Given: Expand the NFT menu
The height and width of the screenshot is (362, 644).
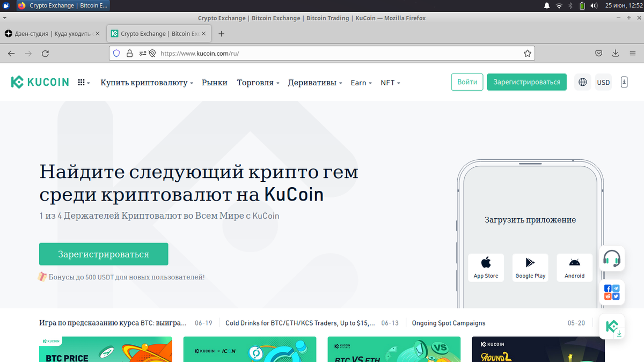Looking at the screenshot, I should click(x=390, y=83).
